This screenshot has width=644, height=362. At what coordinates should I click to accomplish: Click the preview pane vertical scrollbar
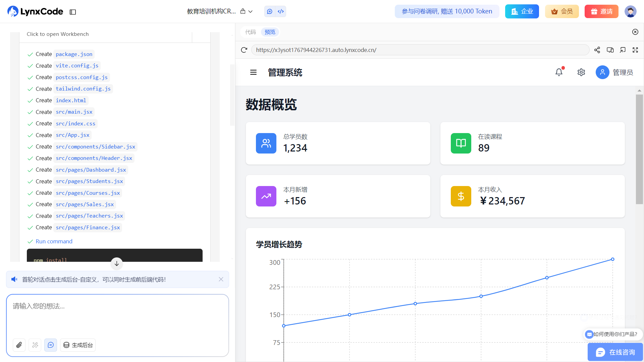point(639,149)
